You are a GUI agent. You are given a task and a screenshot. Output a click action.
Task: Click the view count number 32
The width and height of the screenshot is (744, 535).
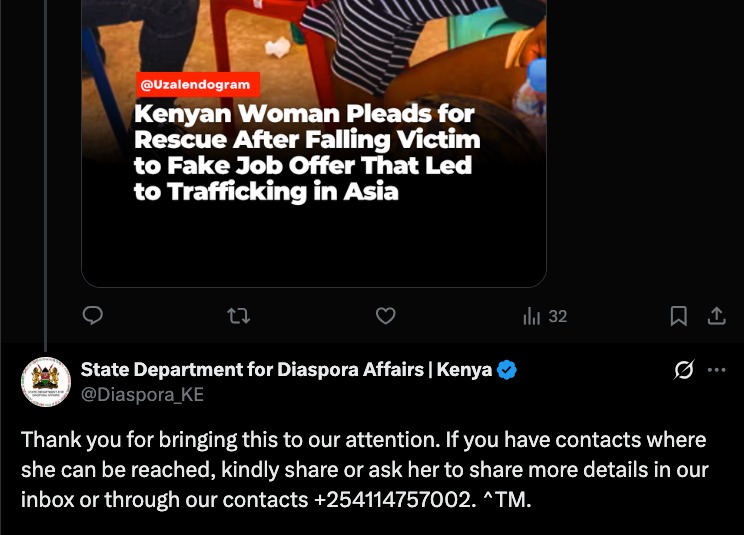pos(558,316)
